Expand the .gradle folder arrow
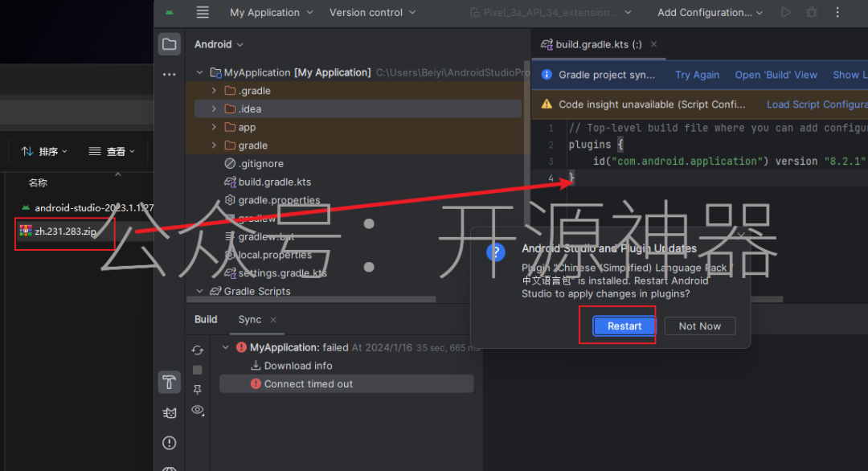Viewport: 868px width, 471px height. point(215,91)
